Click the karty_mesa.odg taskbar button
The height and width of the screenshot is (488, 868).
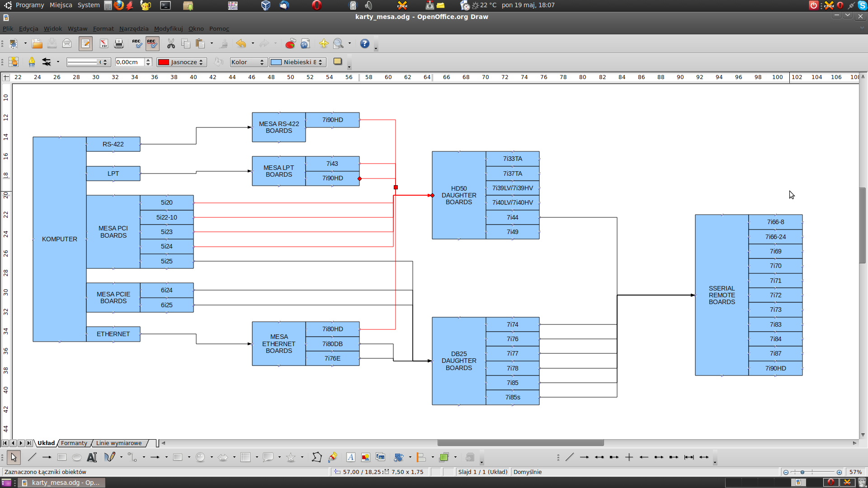[x=61, y=483]
